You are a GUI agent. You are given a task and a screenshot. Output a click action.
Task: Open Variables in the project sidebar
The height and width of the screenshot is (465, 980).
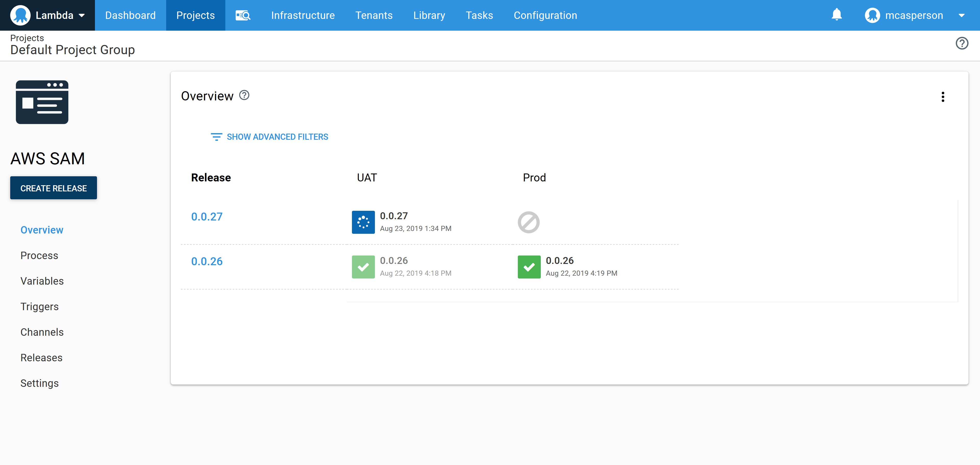coord(42,281)
